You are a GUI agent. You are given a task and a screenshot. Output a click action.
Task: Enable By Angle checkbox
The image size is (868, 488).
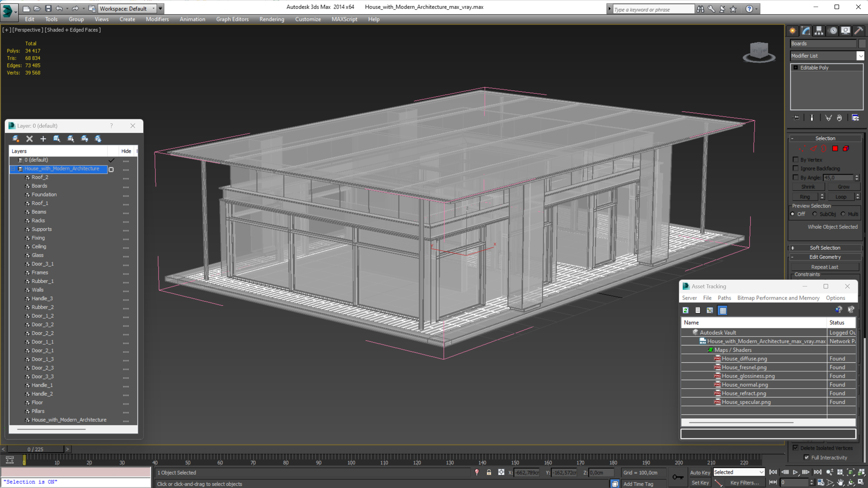coord(796,178)
